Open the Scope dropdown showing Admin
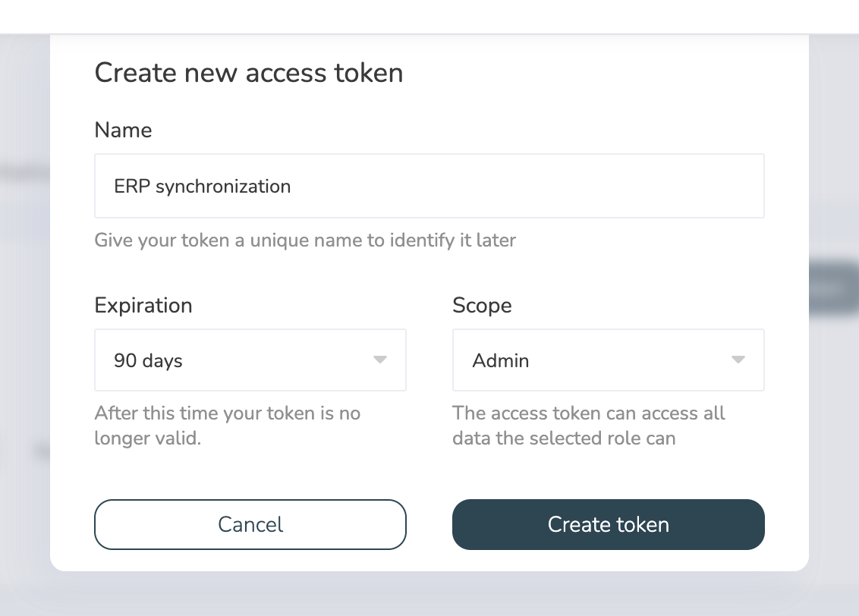Viewport: 859px width, 616px height. tap(607, 360)
